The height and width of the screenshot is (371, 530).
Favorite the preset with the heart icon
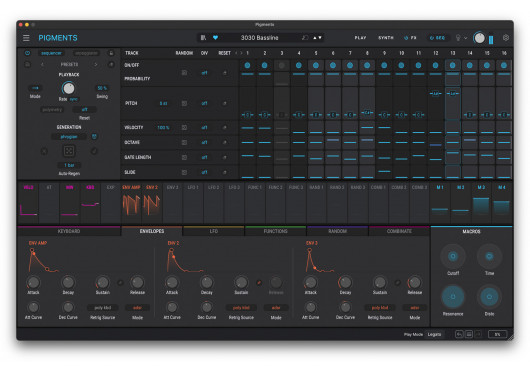point(215,38)
